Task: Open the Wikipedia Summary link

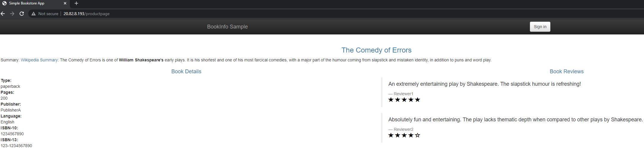Action: tap(39, 60)
